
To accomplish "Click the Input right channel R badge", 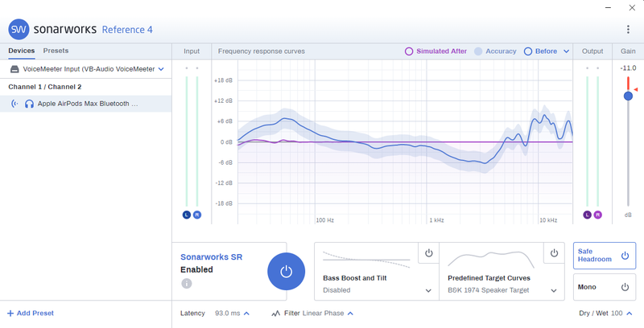I will 197,215.
